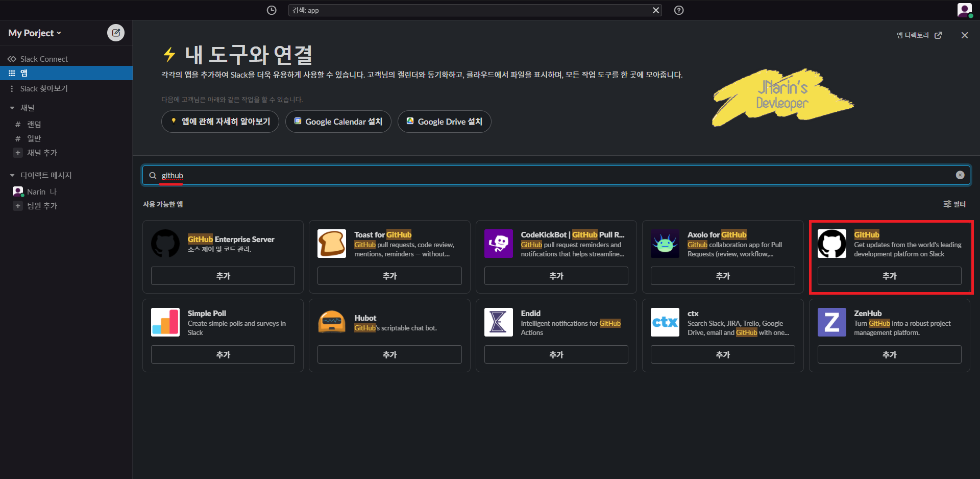Open the 앱 디렉토리 external link
980x479 pixels.
click(x=919, y=35)
